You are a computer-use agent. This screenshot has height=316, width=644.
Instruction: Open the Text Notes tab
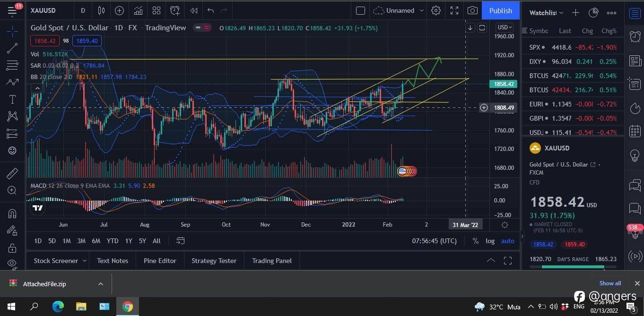pos(113,261)
